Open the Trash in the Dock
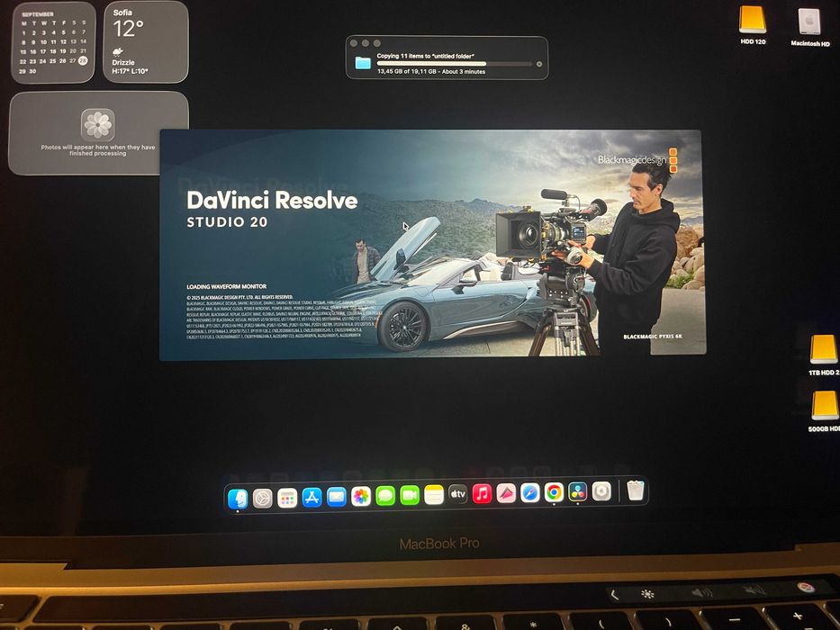840x630 pixels. pos(636,490)
